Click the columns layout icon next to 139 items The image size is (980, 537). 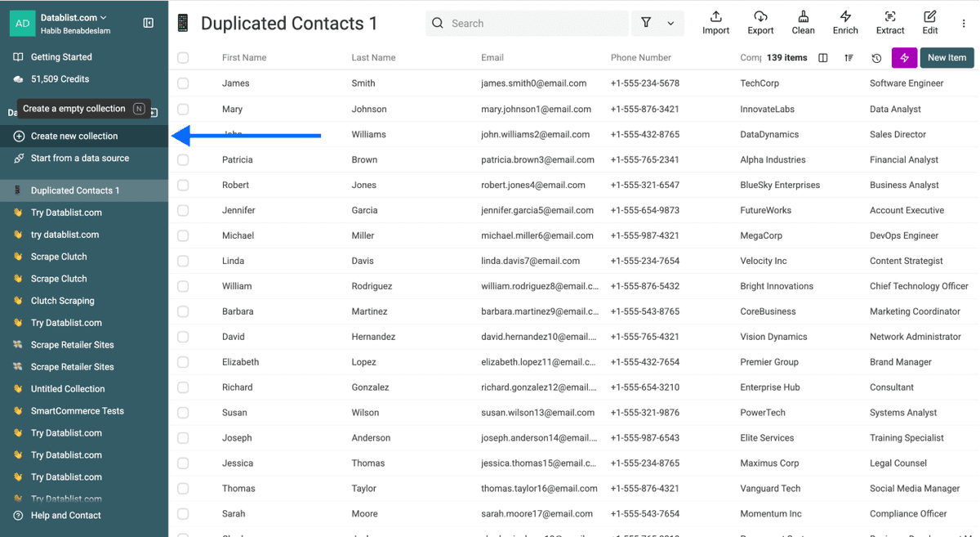click(823, 58)
